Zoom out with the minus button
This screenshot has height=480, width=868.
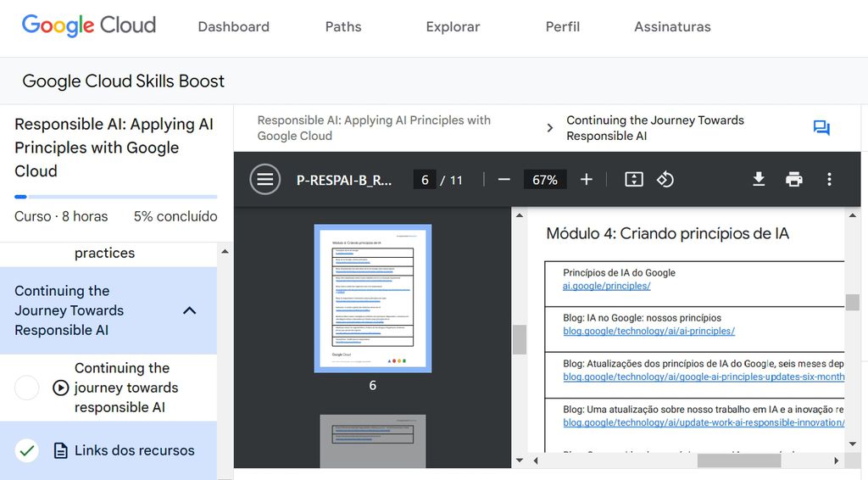coord(504,180)
